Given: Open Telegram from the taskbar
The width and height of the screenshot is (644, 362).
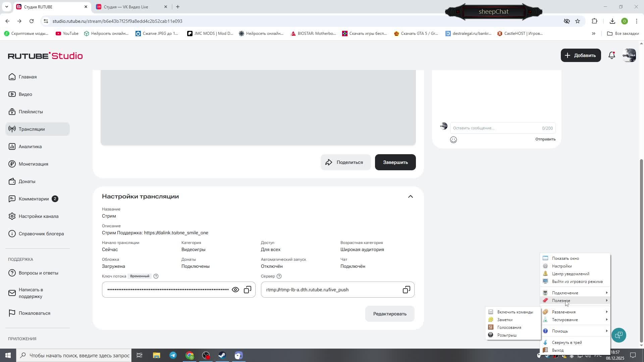Looking at the screenshot, I should 173,355.
